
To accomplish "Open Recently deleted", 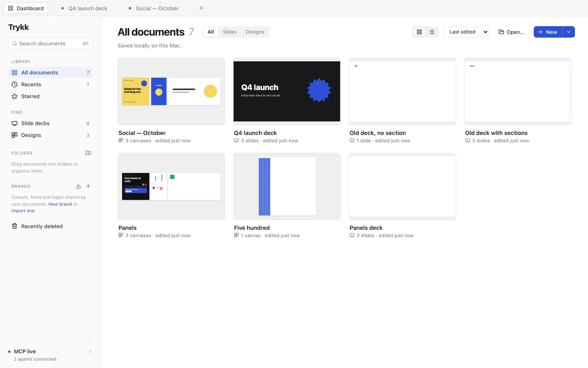I will 50,226.
